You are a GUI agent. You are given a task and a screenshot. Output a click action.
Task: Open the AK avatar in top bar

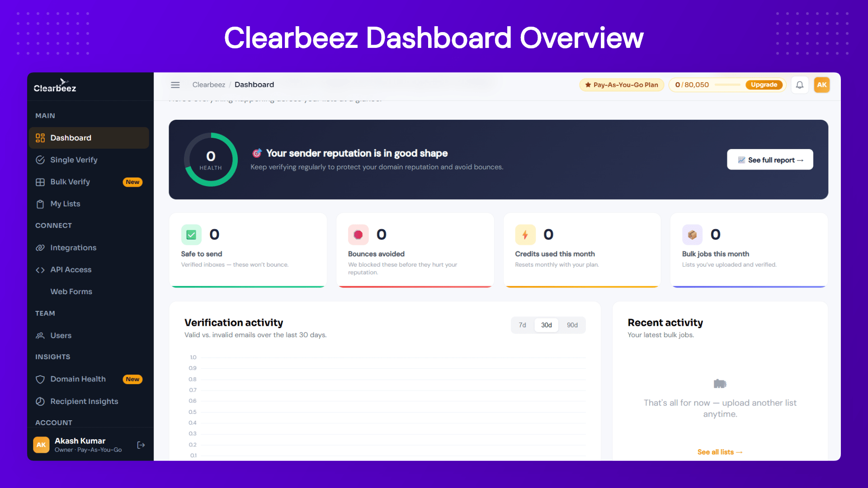822,84
